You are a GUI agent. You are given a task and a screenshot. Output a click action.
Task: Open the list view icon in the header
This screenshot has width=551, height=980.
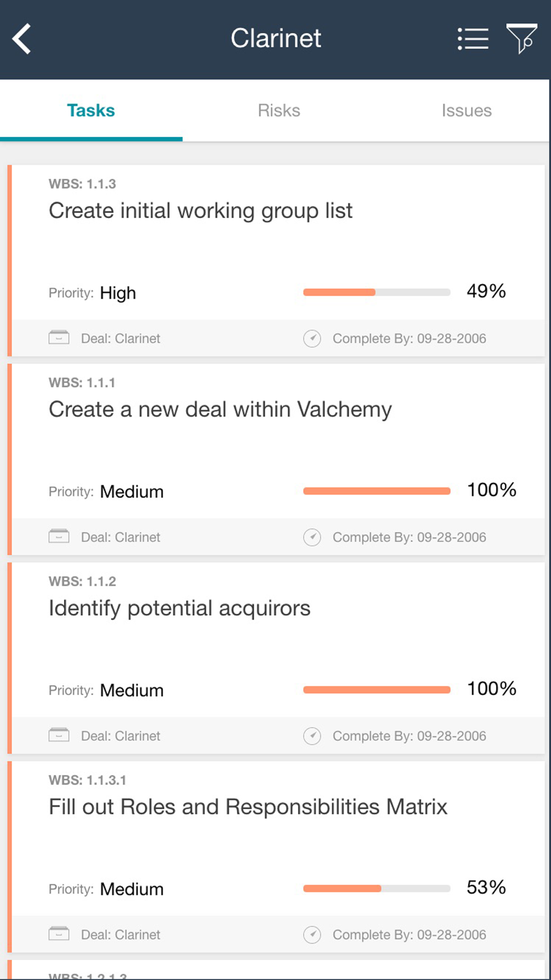click(x=473, y=39)
